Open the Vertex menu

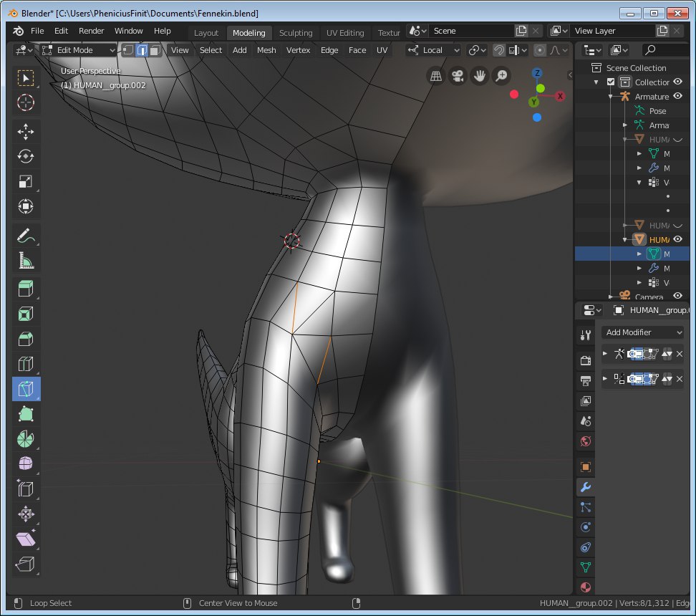[299, 50]
